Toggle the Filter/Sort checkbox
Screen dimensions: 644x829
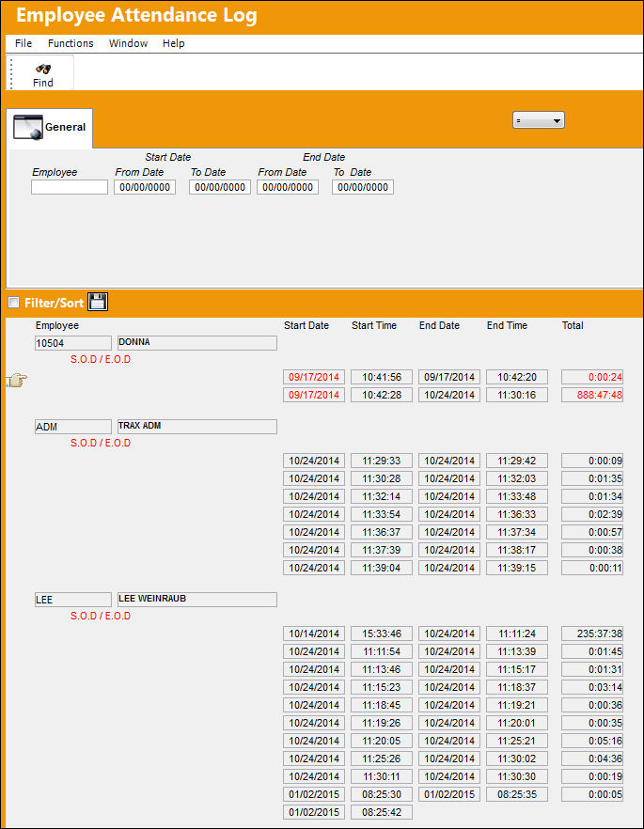point(14,302)
